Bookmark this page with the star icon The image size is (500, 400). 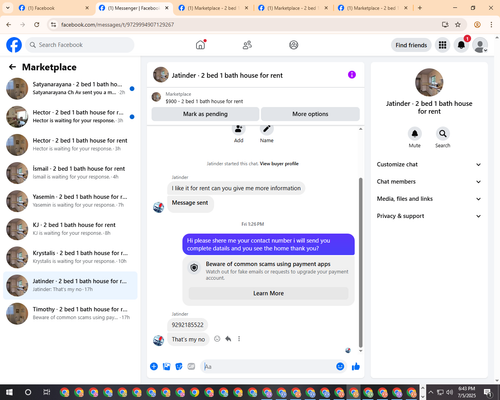[x=458, y=25]
